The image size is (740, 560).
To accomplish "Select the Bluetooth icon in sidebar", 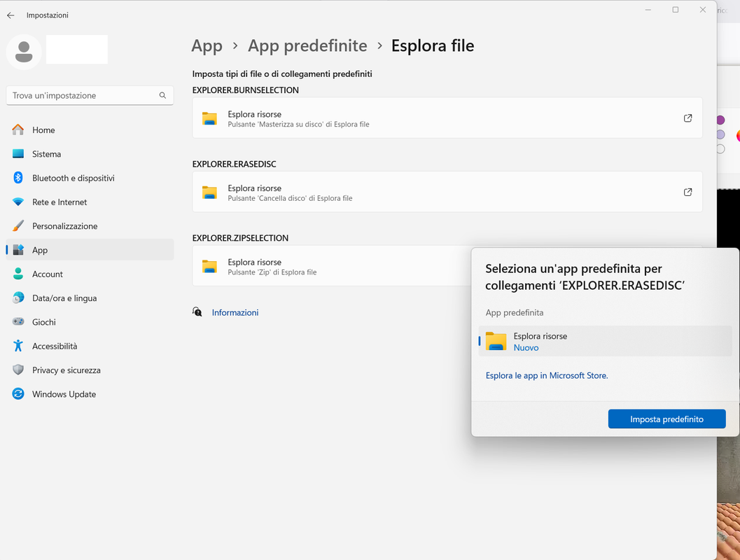I will click(x=18, y=178).
